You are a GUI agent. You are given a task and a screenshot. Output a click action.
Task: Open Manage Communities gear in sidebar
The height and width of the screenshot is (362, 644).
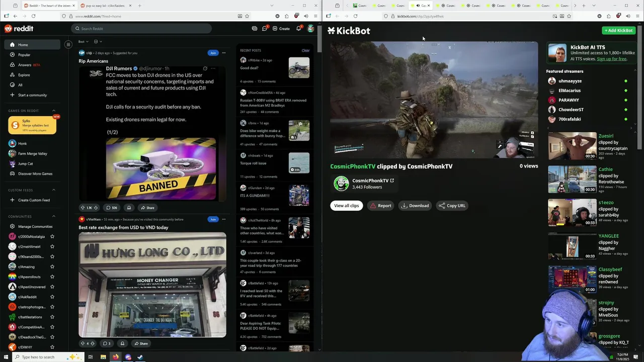click(x=12, y=226)
